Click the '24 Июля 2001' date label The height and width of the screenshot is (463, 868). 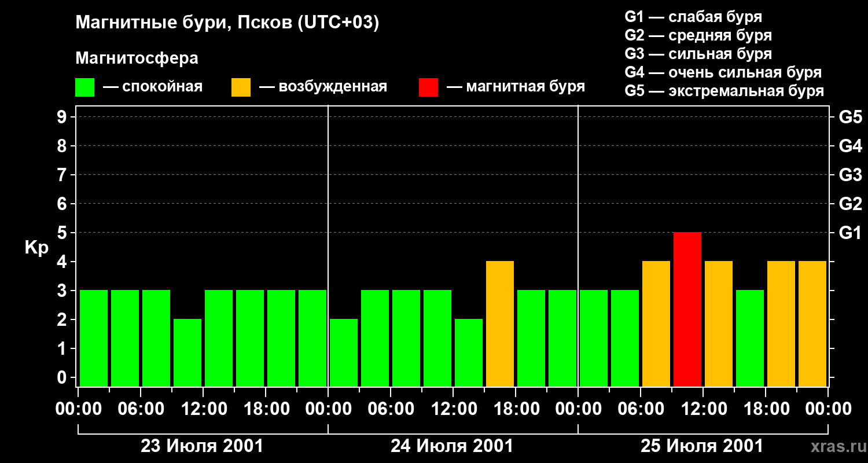click(453, 446)
